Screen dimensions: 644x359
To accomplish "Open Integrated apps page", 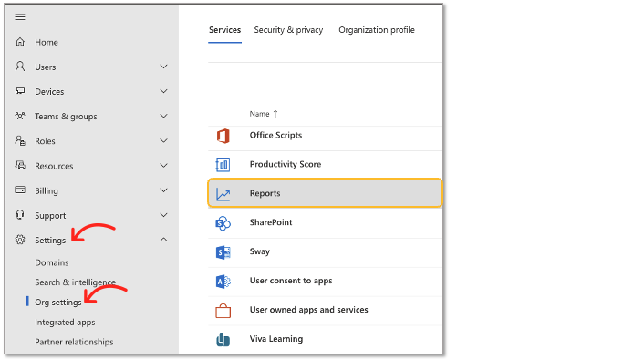I will click(65, 322).
